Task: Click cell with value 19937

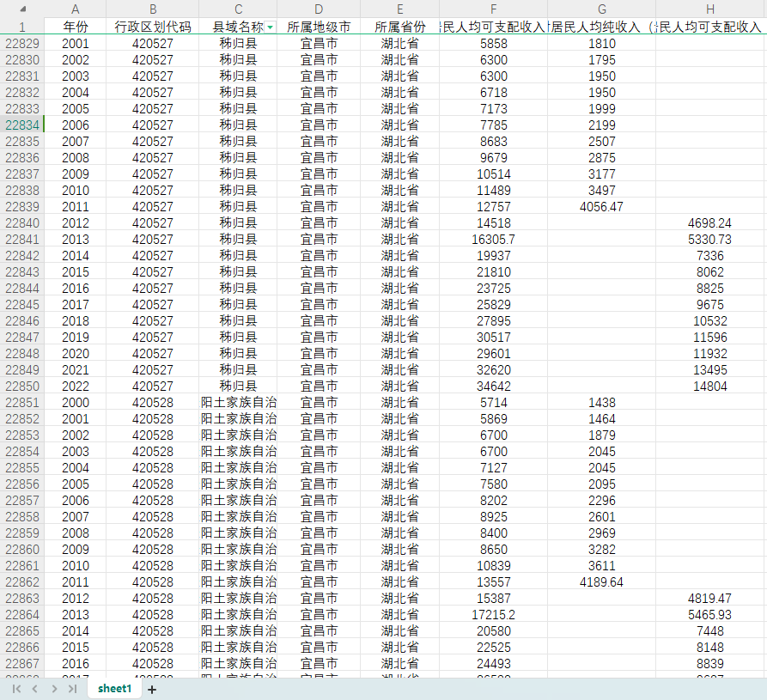Action: (x=493, y=256)
